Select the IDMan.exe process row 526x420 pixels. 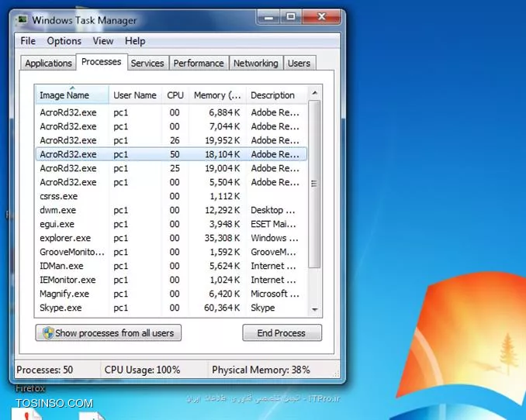[x=171, y=266]
